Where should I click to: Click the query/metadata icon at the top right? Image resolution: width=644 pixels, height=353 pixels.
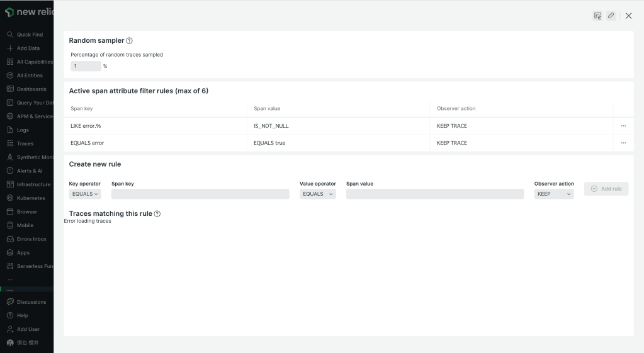[x=597, y=16]
